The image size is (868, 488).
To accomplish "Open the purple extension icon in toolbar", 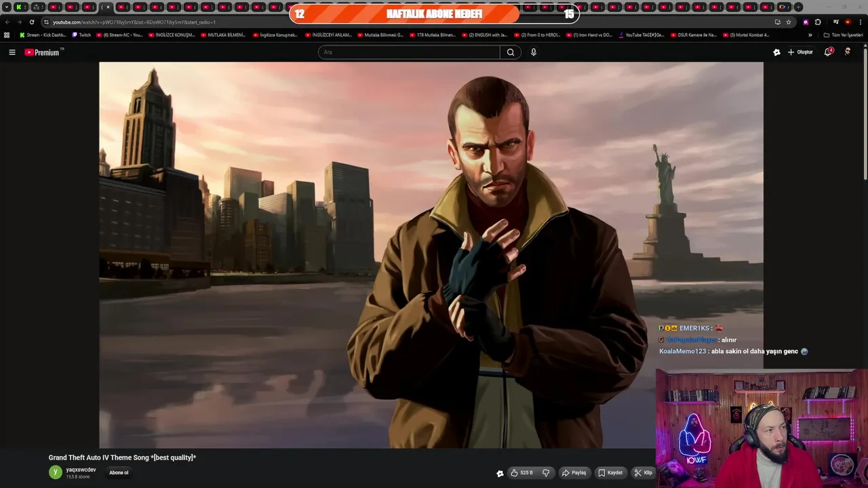I will (806, 22).
